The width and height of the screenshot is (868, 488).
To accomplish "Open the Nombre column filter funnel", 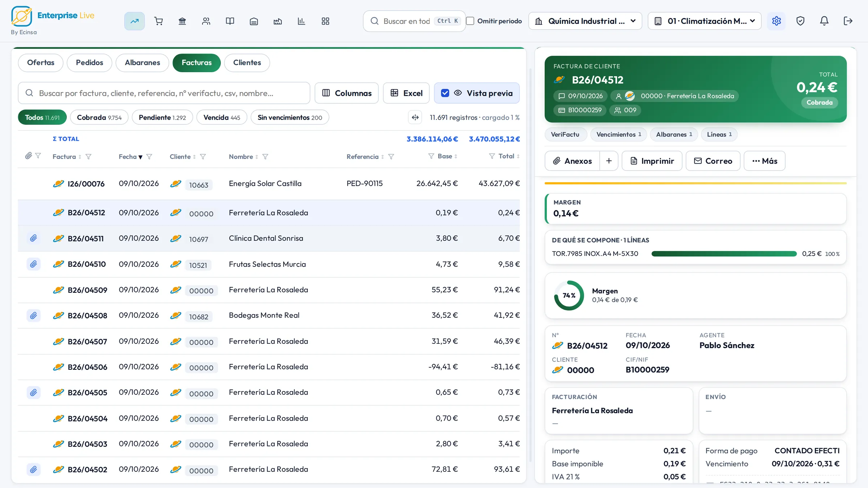I will pos(265,157).
